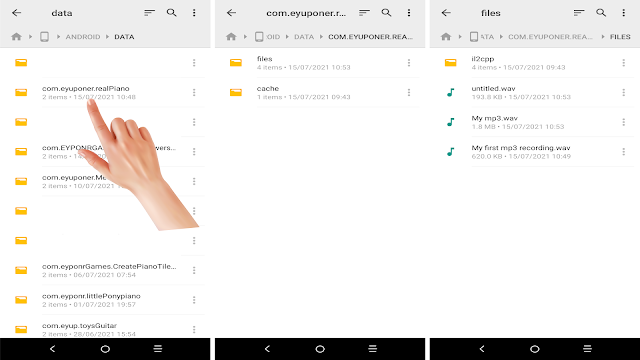The image size is (640, 360).
Task: Open more options for com.eyuponer.realPiano
Action: pyautogui.click(x=194, y=93)
